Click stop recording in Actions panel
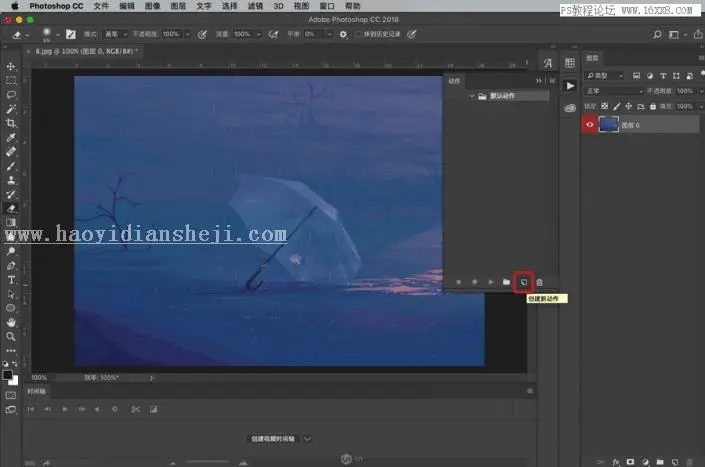Screen dimensions: 705x467 click(459, 282)
